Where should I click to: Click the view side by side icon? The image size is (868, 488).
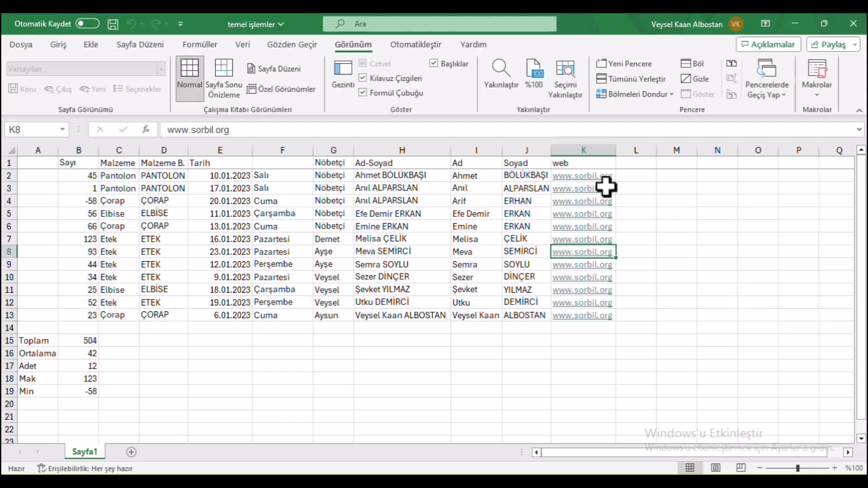731,64
